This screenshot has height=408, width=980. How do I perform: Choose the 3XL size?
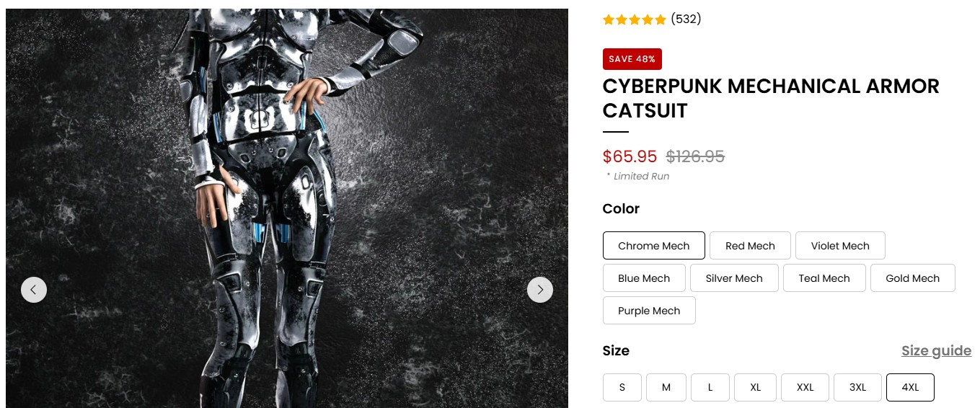(857, 387)
